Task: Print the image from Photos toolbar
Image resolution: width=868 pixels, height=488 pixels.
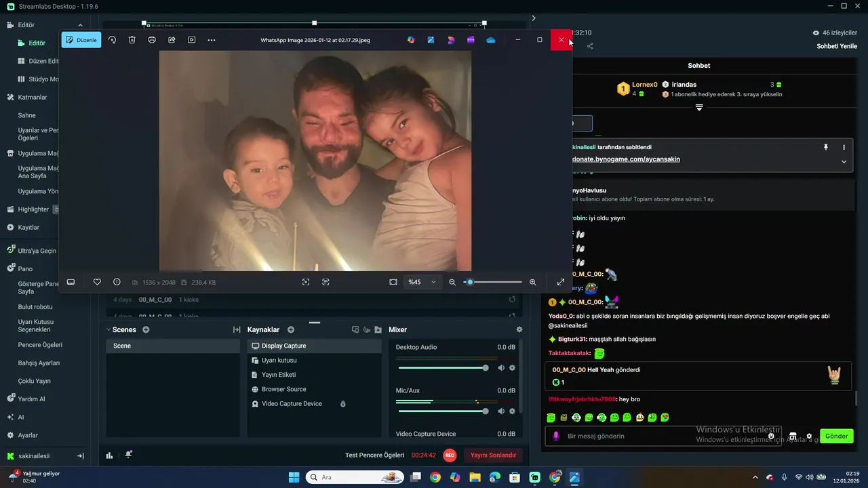Action: point(152,40)
